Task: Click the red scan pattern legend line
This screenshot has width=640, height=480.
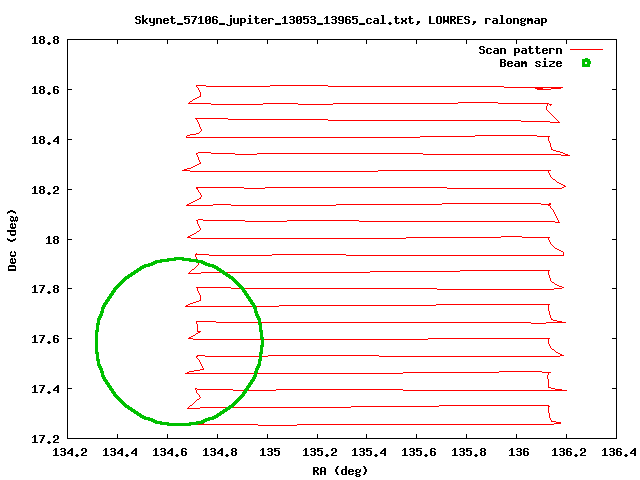Action: [586, 50]
